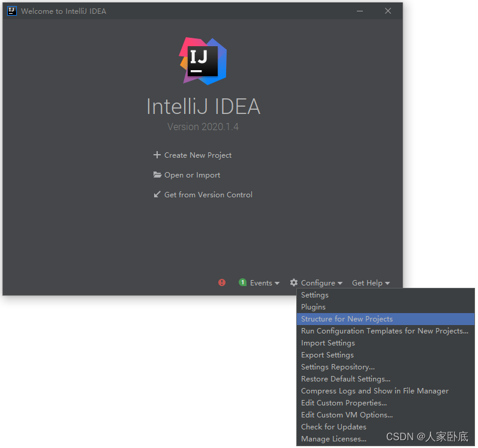Open Manage Licenses entry
Viewport: 478px width, 448px height.
386,440
